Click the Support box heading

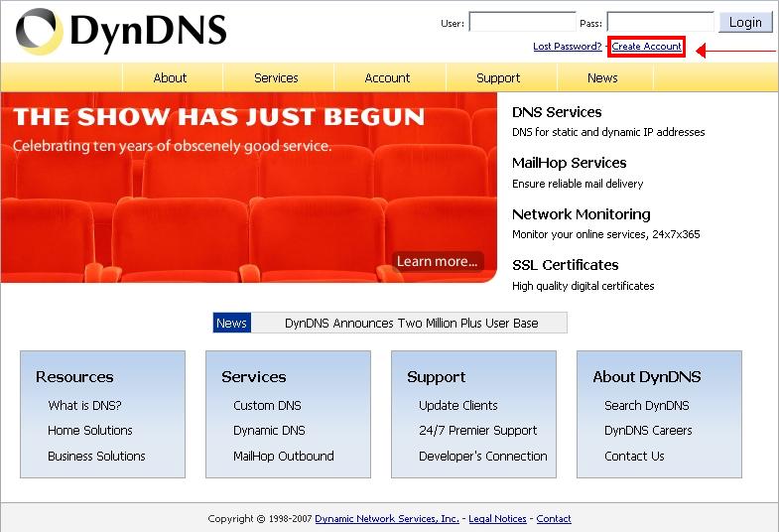pos(437,377)
